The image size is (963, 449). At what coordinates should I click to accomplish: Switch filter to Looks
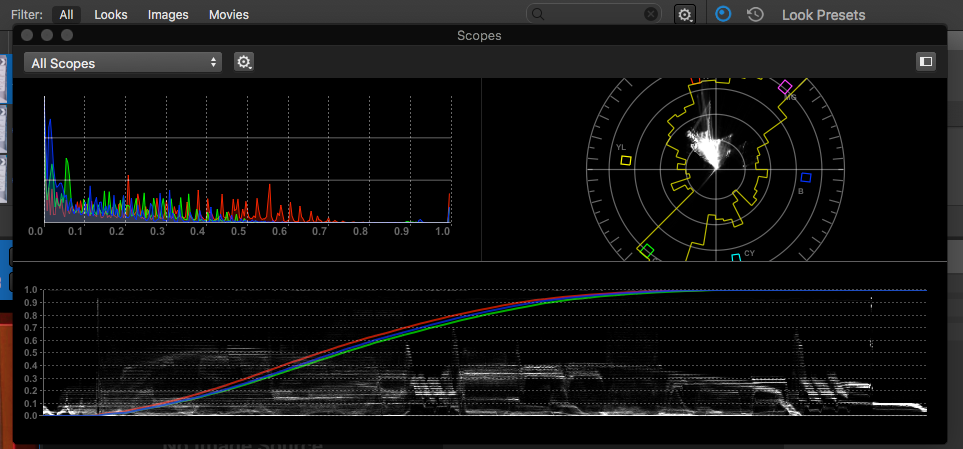(x=111, y=15)
